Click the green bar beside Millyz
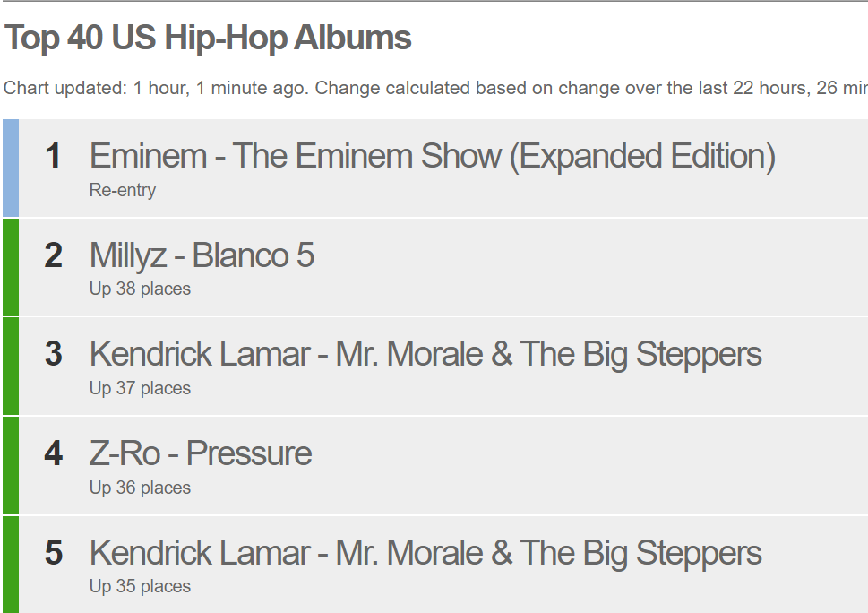Image resolution: width=868 pixels, height=613 pixels. (11, 267)
